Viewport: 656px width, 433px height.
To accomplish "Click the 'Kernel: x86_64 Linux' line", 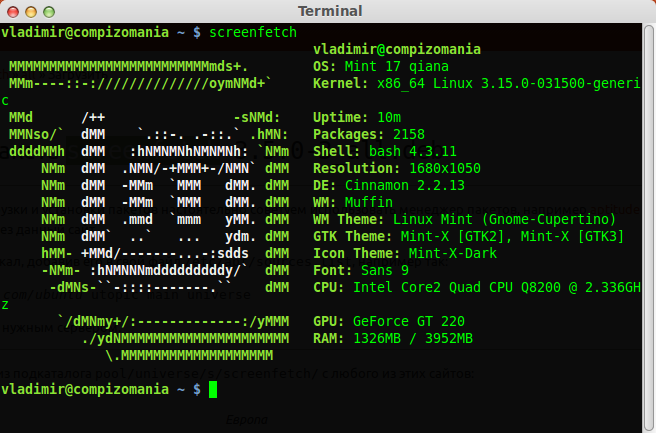I will point(477,83).
